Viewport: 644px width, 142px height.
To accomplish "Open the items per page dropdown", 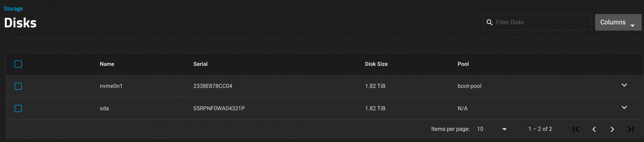I will 492,129.
